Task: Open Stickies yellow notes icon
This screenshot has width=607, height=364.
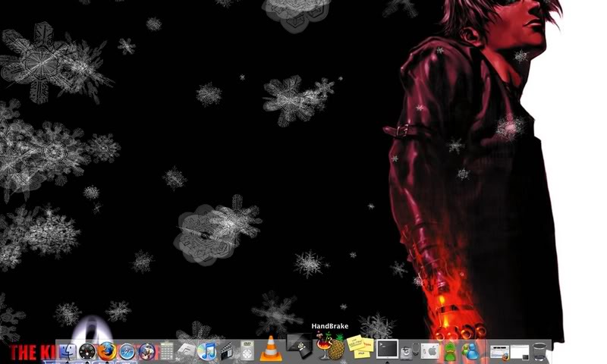Action: point(361,347)
